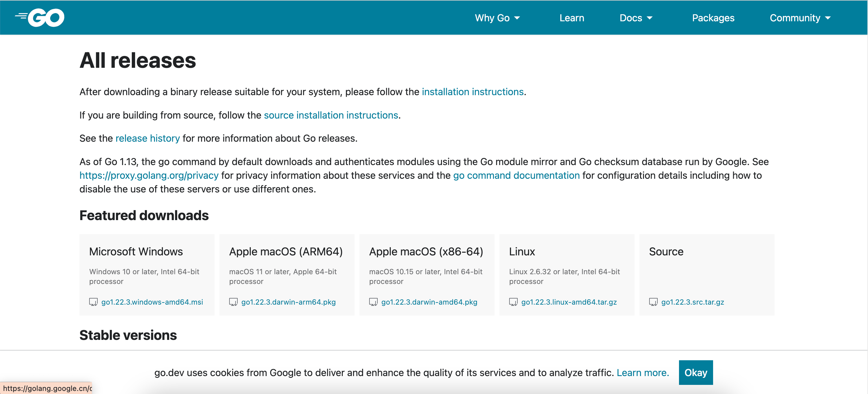Open go command documentation link
868x394 pixels.
(516, 175)
